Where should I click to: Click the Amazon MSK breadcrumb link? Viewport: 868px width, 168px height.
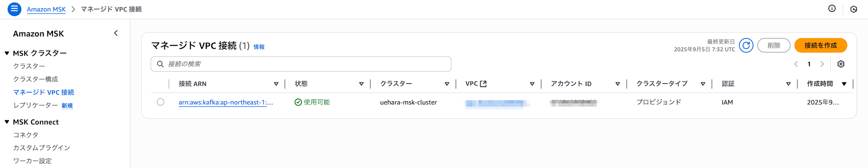(46, 9)
